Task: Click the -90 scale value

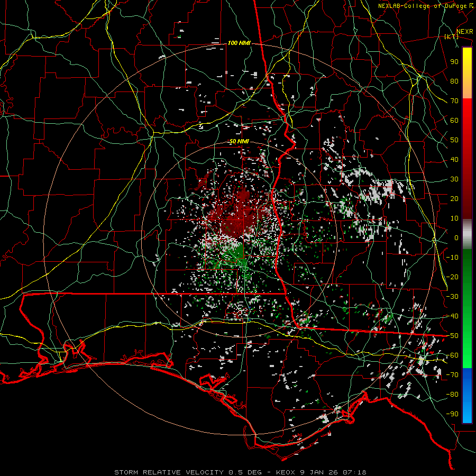Action: pos(452,414)
